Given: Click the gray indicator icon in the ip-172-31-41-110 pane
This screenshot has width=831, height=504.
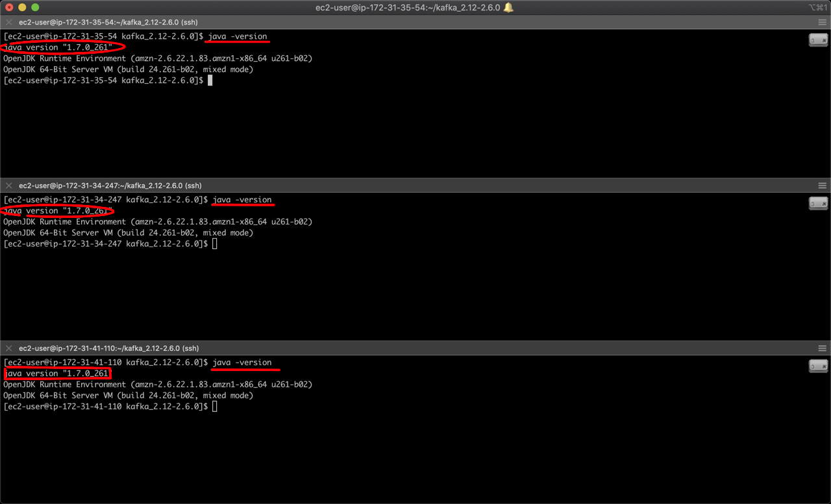Looking at the screenshot, I should tap(818, 366).
